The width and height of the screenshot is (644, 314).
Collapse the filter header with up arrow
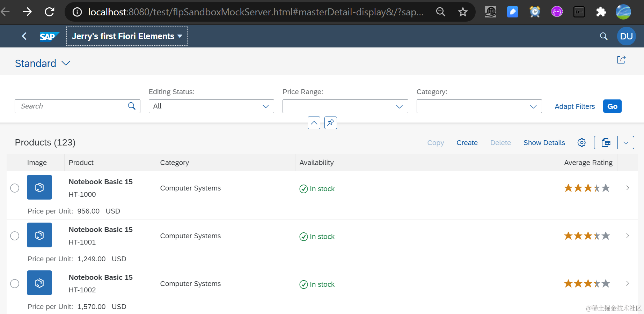click(x=314, y=123)
